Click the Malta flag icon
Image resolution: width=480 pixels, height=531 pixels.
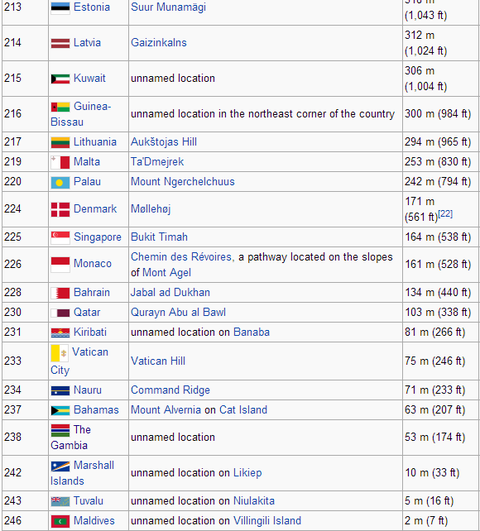click(60, 162)
